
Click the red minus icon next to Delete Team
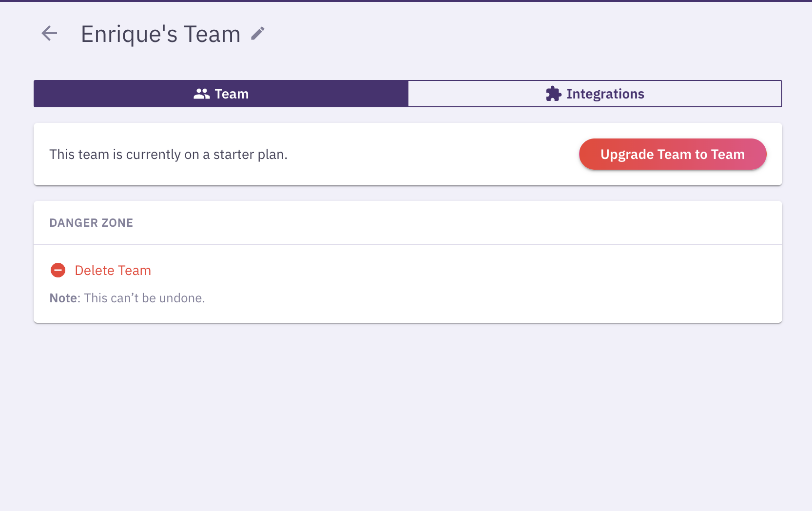[x=58, y=270]
